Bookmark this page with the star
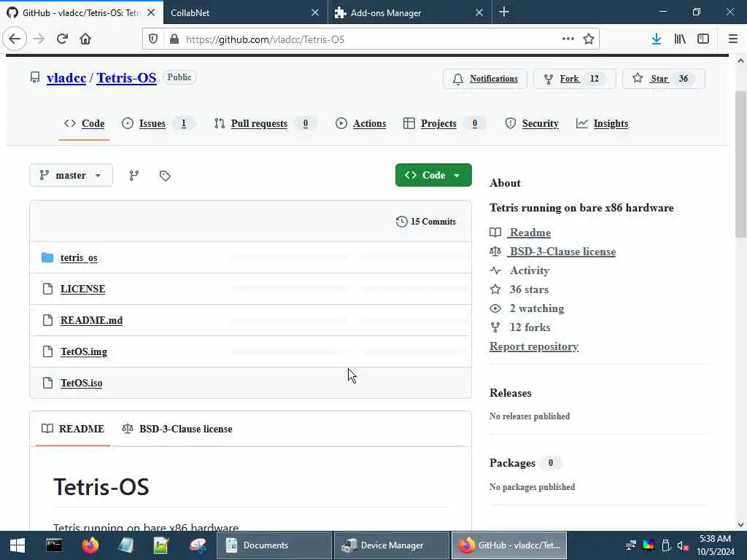 coord(589,39)
